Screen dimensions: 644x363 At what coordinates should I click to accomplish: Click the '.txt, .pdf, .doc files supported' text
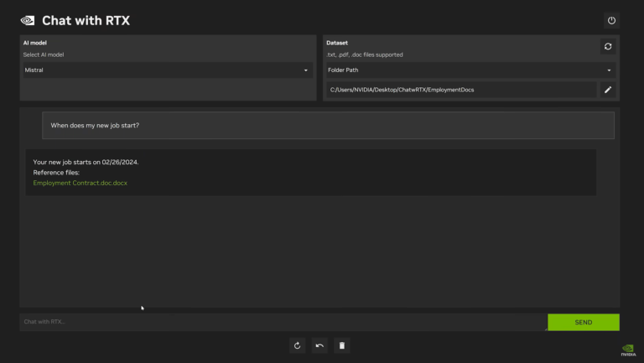[x=364, y=54]
